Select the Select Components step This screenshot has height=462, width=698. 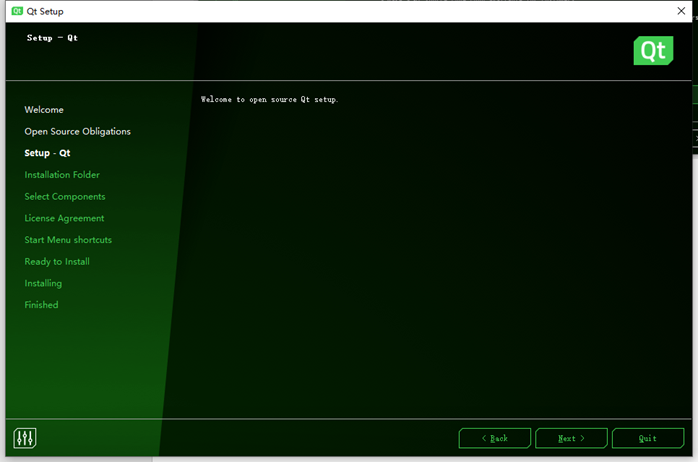coord(65,197)
